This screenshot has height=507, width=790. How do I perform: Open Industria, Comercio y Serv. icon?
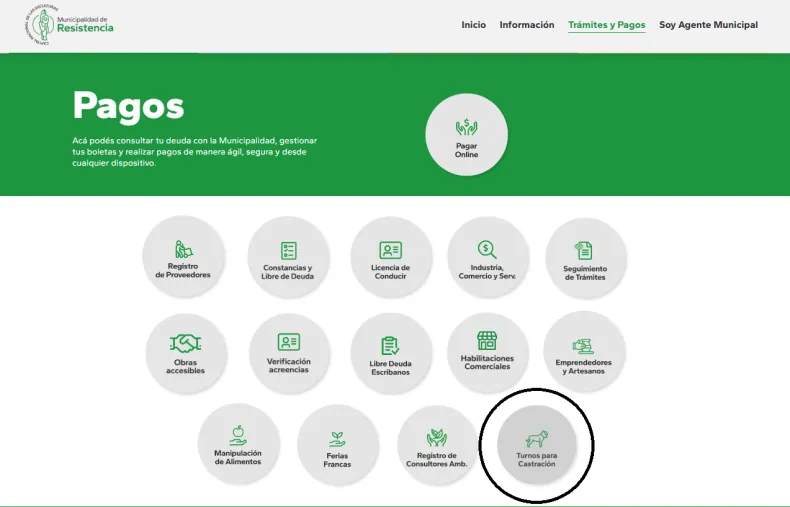point(487,257)
